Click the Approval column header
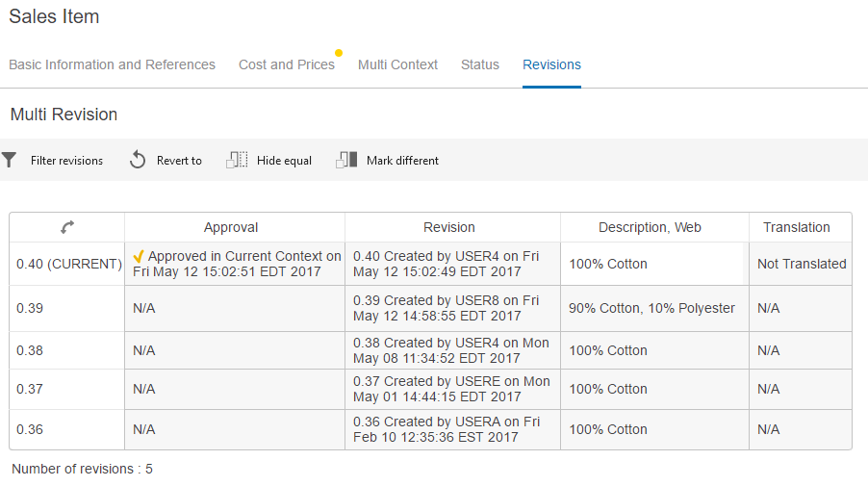This screenshot has width=868, height=486. (231, 227)
